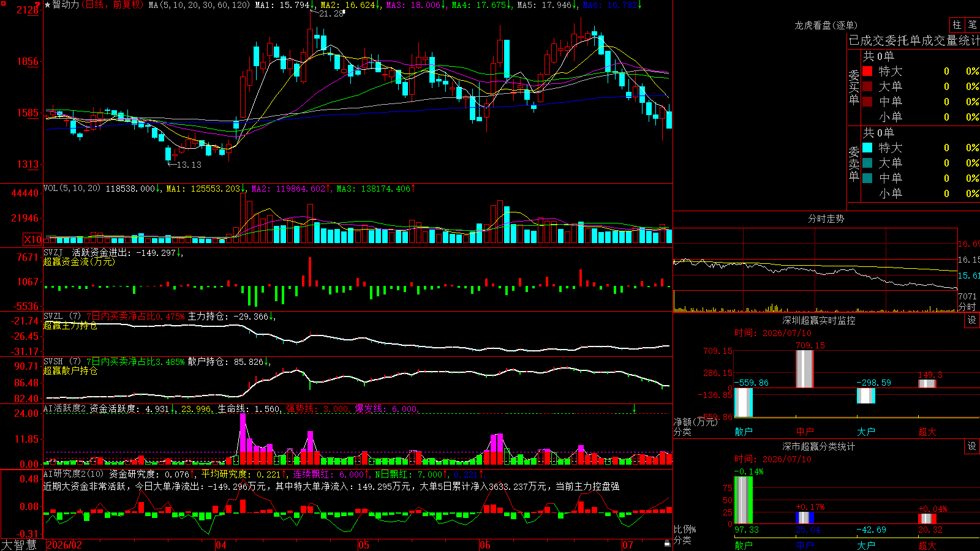Click the 大户 -298.59 bar in 实时监控 chart
Screen dimensions: 980x551
coord(866,395)
